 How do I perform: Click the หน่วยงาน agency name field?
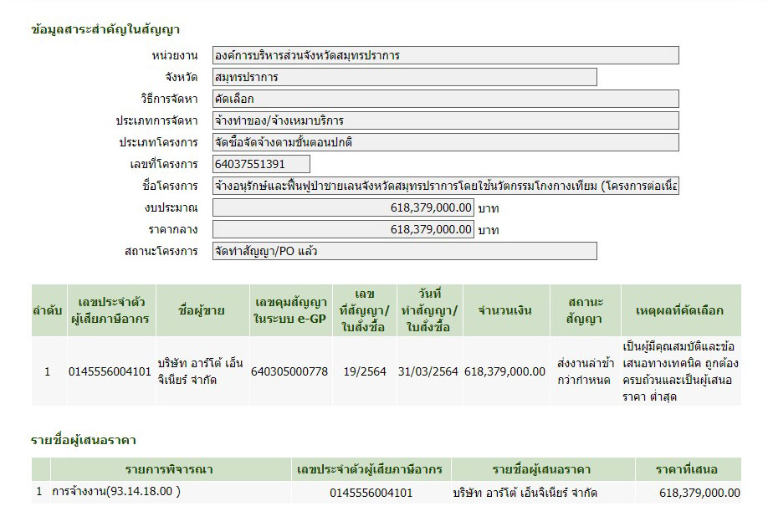pos(445,56)
